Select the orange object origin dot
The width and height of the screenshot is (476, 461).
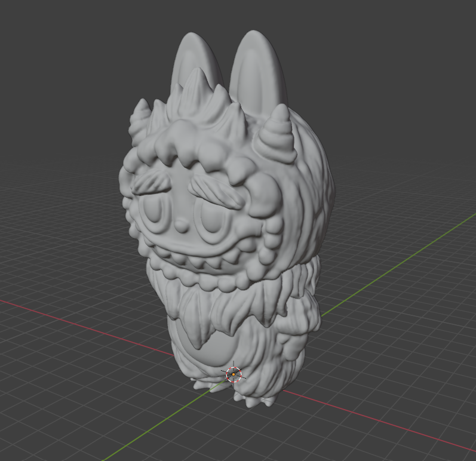(233, 374)
